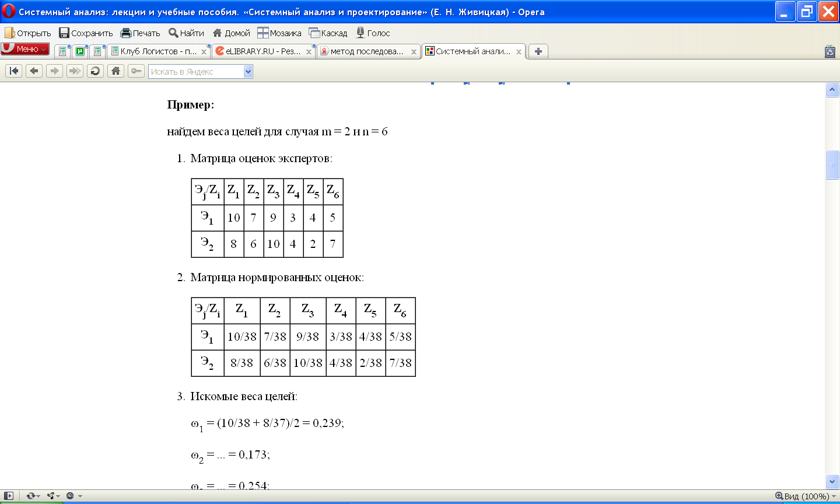Close the eLIBRARY.RU tab
The width and height of the screenshot is (840, 504).
[x=309, y=52]
